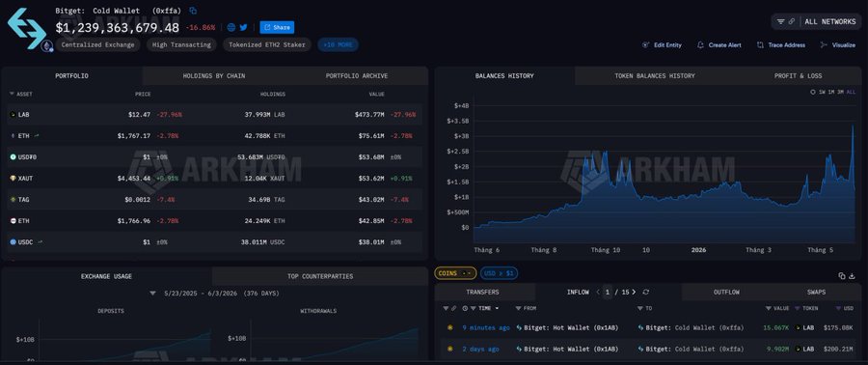Click the Centralized Exchange tag
Screen dimensions: 868x365
[98, 44]
